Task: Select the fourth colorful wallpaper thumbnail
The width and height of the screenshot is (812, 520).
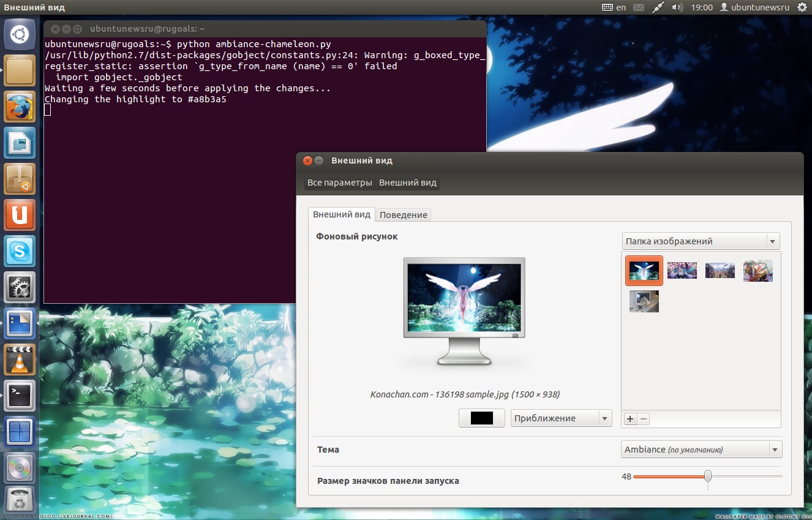Action: (758, 271)
